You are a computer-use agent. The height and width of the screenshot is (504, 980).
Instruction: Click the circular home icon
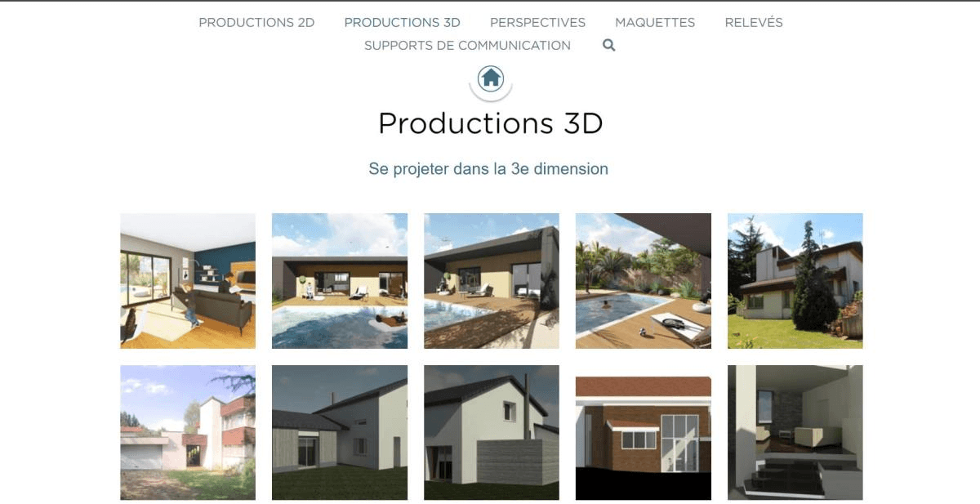(490, 79)
